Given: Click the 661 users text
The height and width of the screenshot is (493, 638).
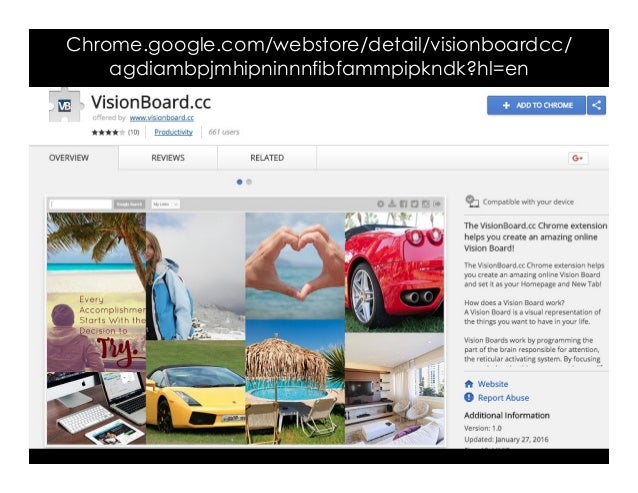Looking at the screenshot, I should (224, 132).
